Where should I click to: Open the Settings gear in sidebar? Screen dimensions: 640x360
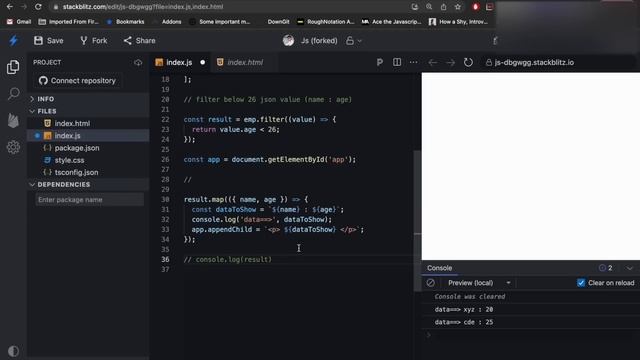[13, 147]
